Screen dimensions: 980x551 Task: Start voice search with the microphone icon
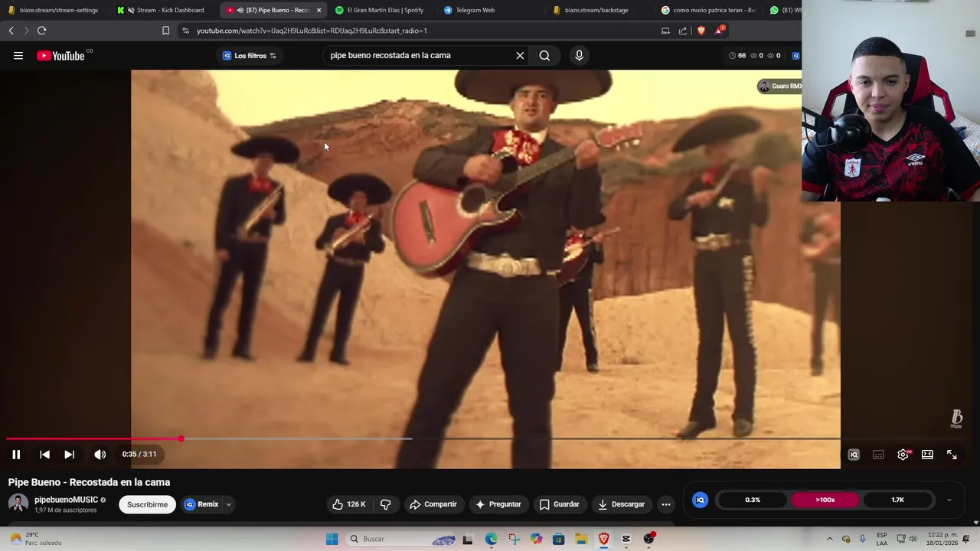[x=579, y=55]
